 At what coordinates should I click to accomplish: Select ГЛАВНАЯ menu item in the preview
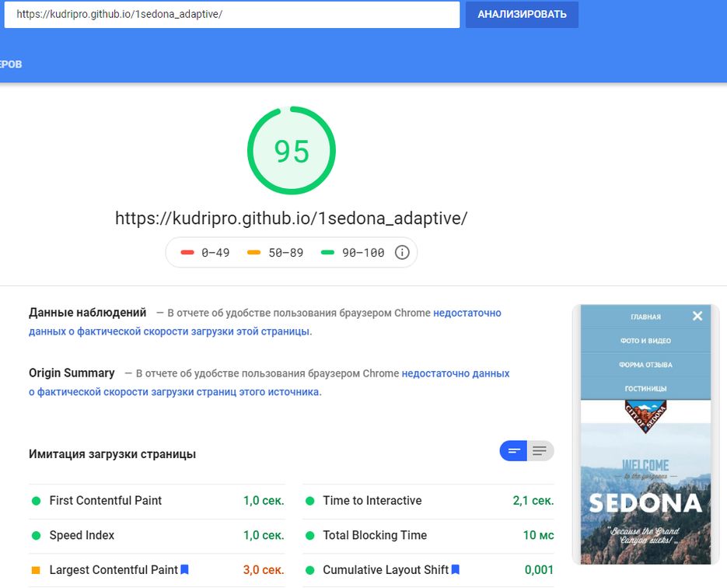[645, 317]
